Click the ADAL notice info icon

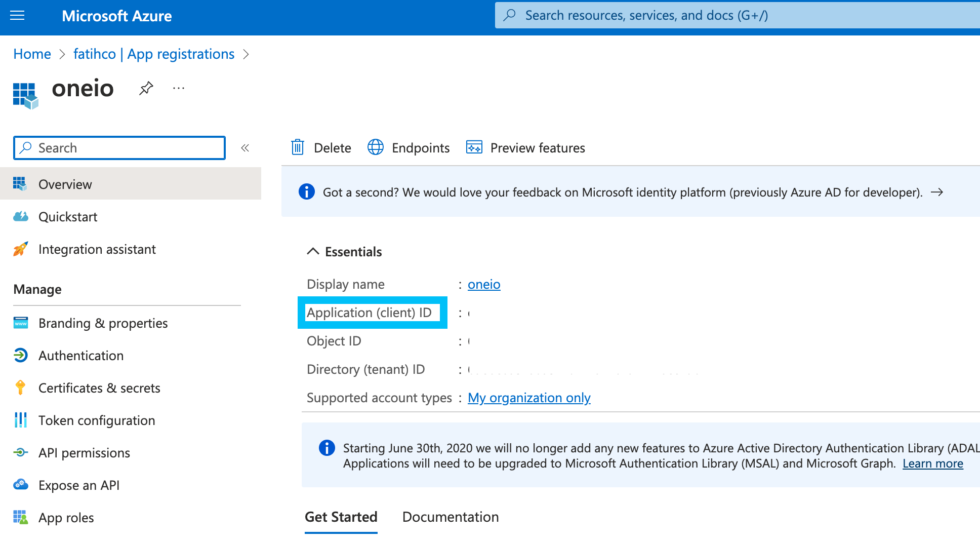[327, 448]
